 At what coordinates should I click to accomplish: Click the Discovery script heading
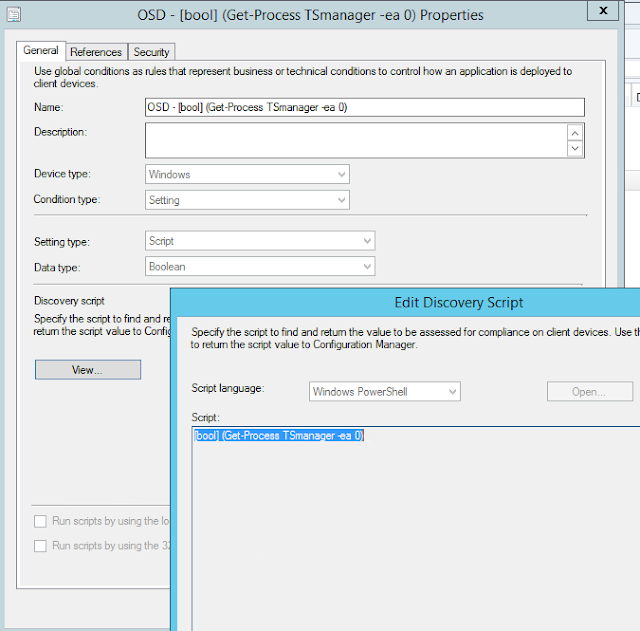[69, 301]
